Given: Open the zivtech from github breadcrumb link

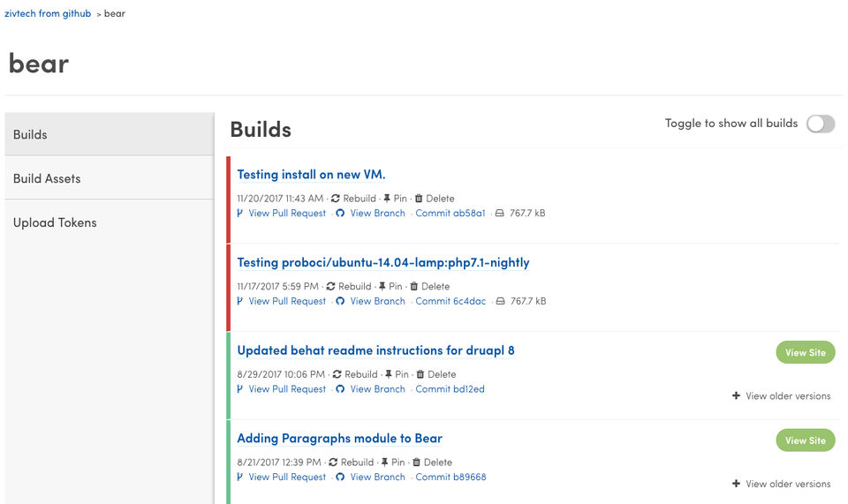Looking at the screenshot, I should [x=48, y=14].
